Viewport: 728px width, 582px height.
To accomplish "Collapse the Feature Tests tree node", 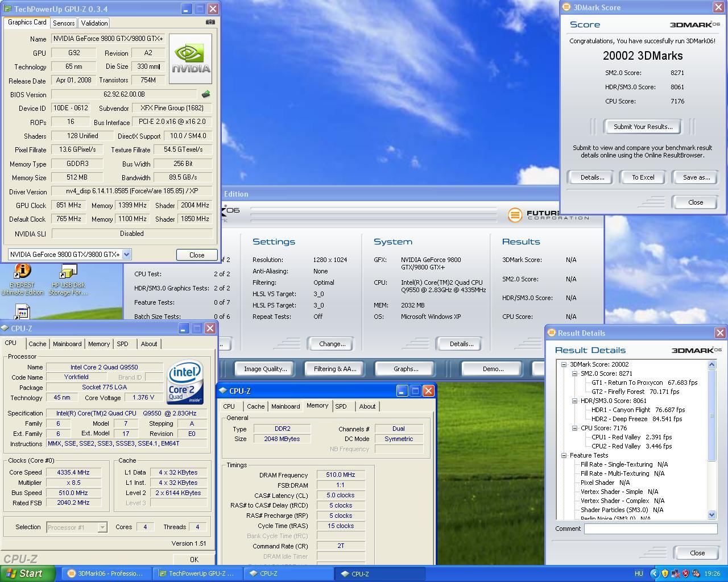I will pyautogui.click(x=564, y=455).
